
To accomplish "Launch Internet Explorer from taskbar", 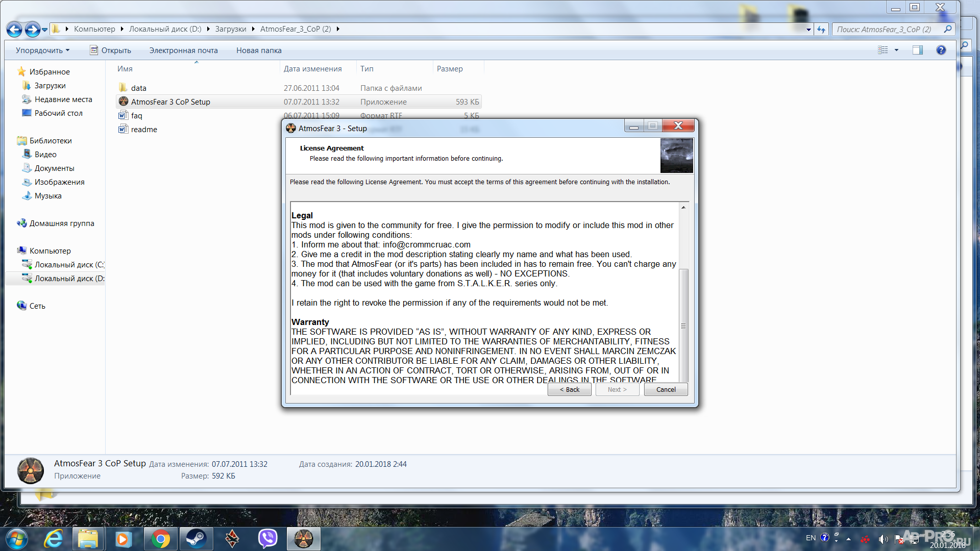I will point(53,539).
